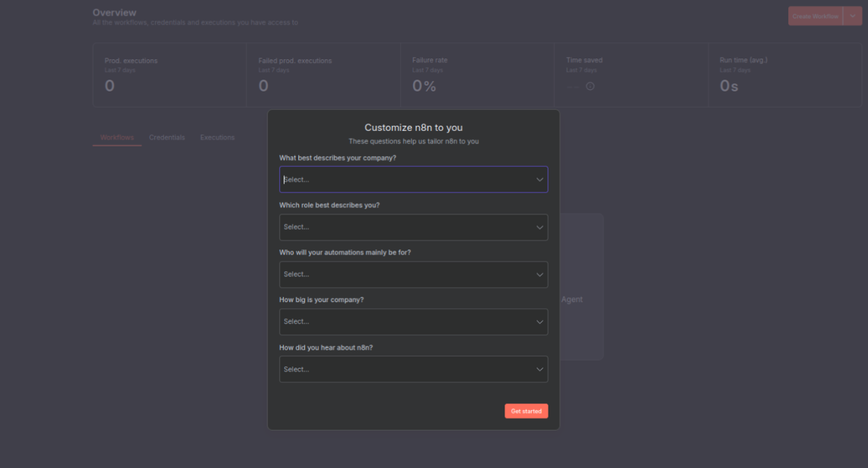Screen dimensions: 868x468
Task: Switch to the Credentials tab
Action: coord(167,137)
